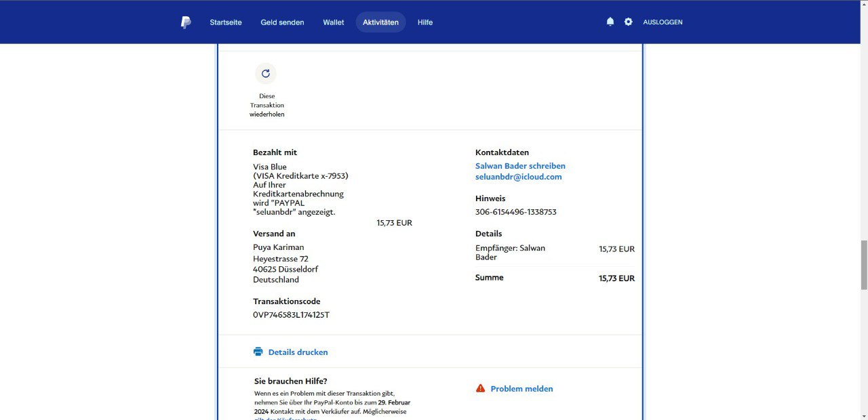Switch to the Wallet section
This screenshot has height=420, width=868.
click(x=333, y=22)
